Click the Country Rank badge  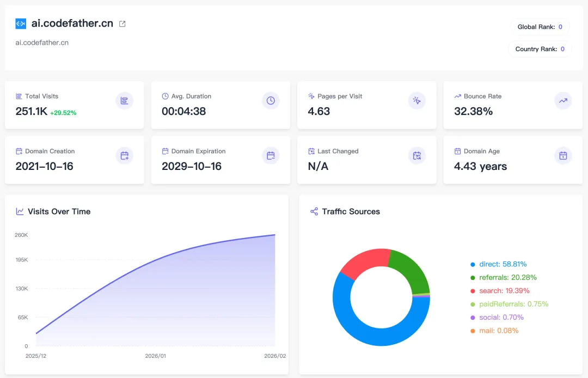tap(540, 49)
